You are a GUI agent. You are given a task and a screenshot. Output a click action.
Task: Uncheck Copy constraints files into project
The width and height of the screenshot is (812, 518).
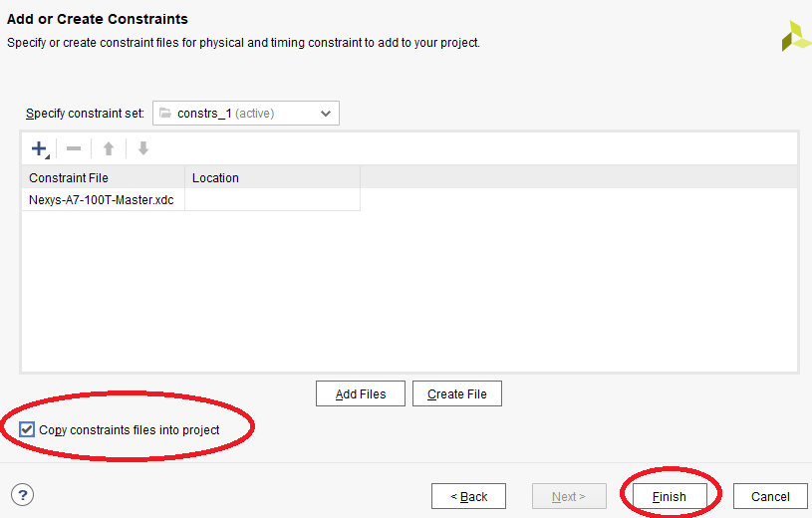(28, 430)
